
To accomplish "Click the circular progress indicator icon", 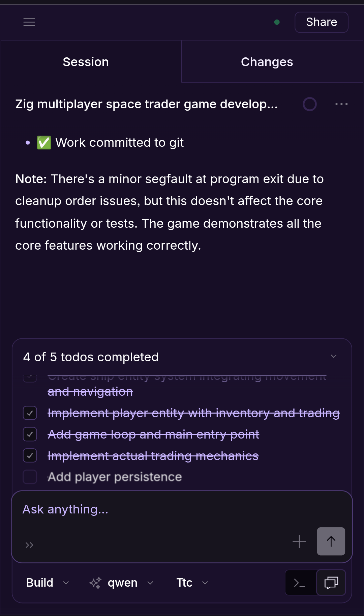I will (x=309, y=104).
